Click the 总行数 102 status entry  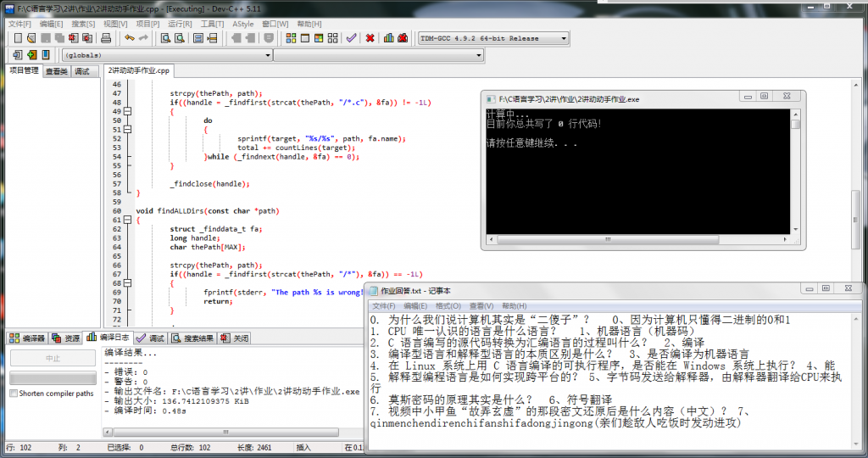pyautogui.click(x=191, y=448)
